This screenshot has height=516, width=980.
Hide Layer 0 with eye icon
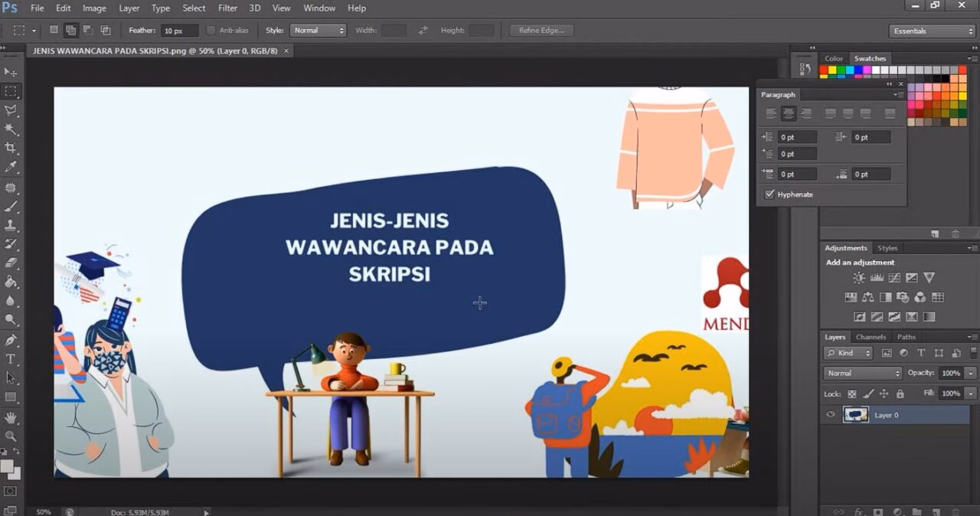click(x=831, y=415)
